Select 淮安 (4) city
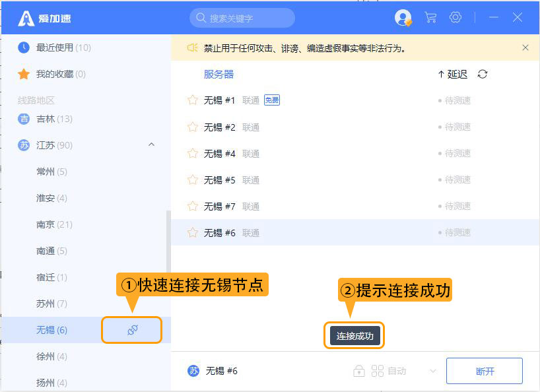 [51, 198]
